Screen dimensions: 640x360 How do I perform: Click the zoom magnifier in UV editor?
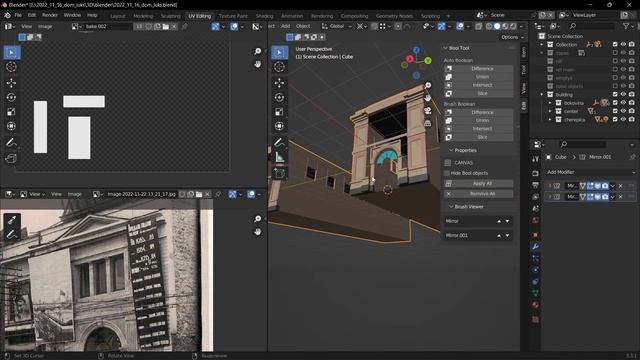258,51
